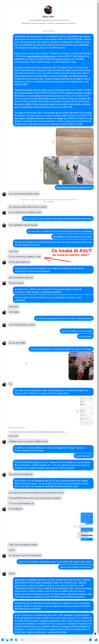This screenshot has width=99, height=644.
Task: Choose a GIF
Action: click(x=16, y=639)
